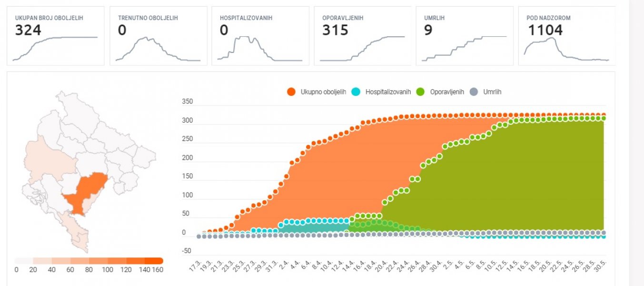Click the 350 label on the y-axis
The height and width of the screenshot is (286, 644).
pyautogui.click(x=187, y=102)
